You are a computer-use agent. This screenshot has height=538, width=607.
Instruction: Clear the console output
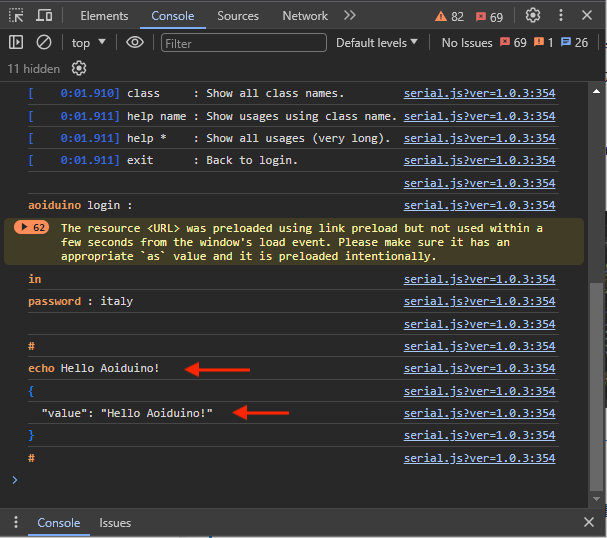pos(44,43)
